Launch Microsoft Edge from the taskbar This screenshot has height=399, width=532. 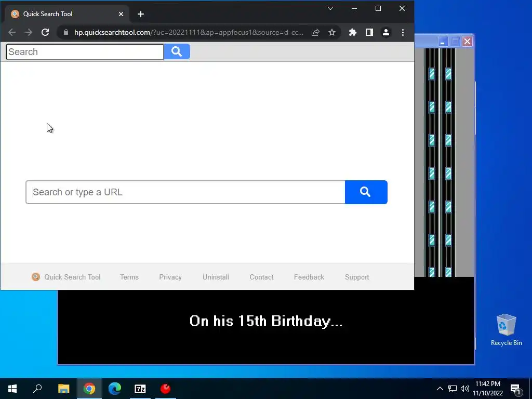tap(115, 389)
